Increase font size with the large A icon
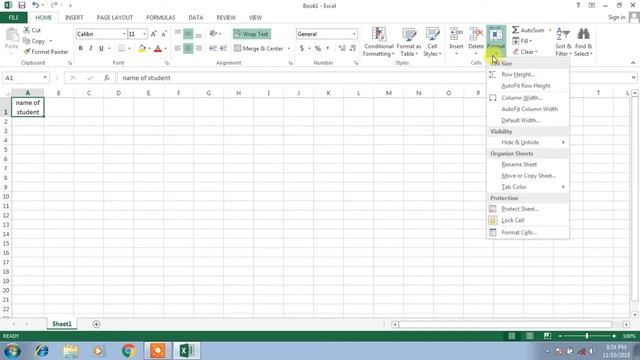Viewport: 640px width, 360px height. pyautogui.click(x=153, y=34)
